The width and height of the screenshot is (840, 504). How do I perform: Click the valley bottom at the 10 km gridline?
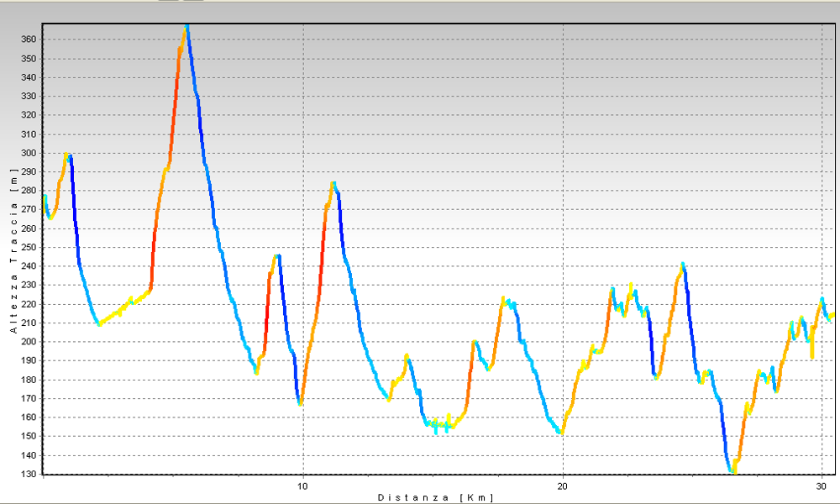point(300,404)
